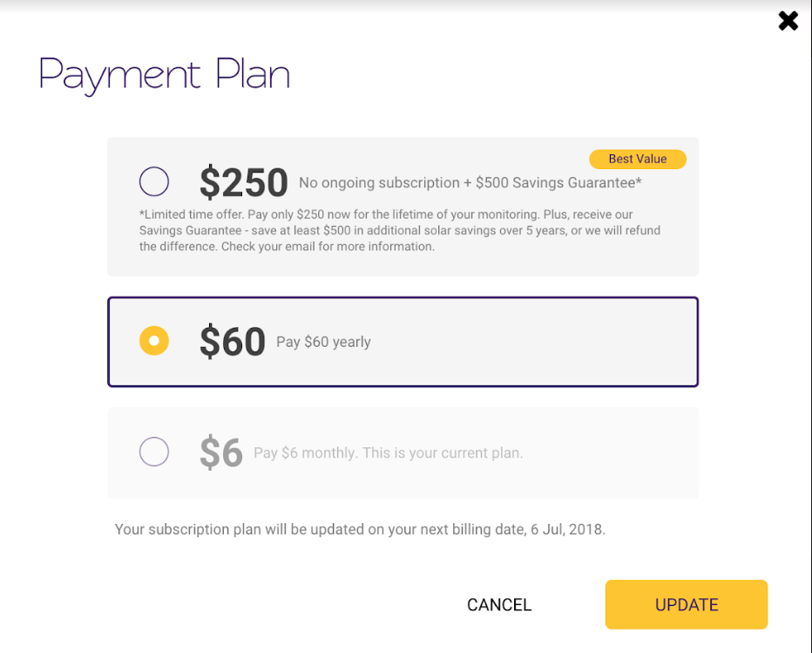812x653 pixels.
Task: Choose the $6 monthly plan radio button
Action: (x=154, y=452)
